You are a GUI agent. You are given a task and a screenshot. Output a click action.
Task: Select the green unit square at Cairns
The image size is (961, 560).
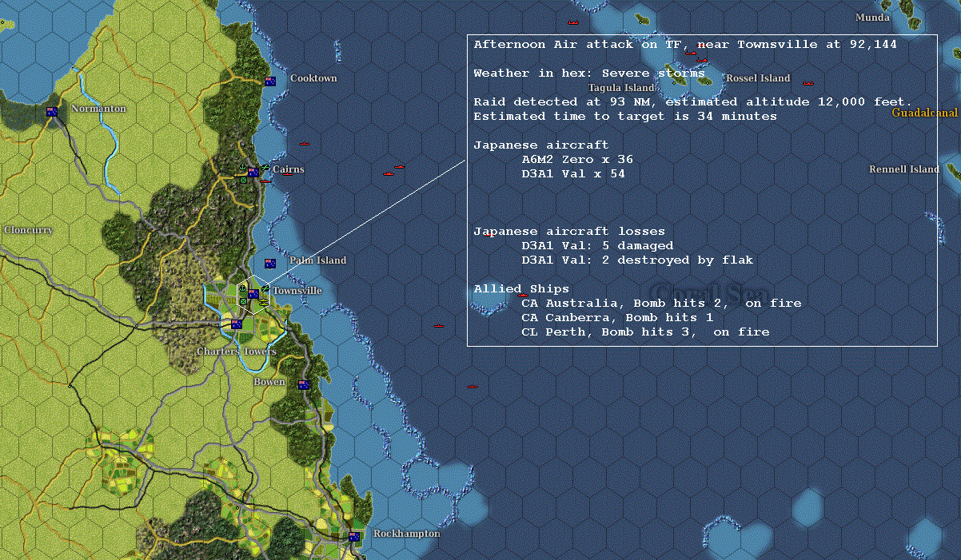244,180
